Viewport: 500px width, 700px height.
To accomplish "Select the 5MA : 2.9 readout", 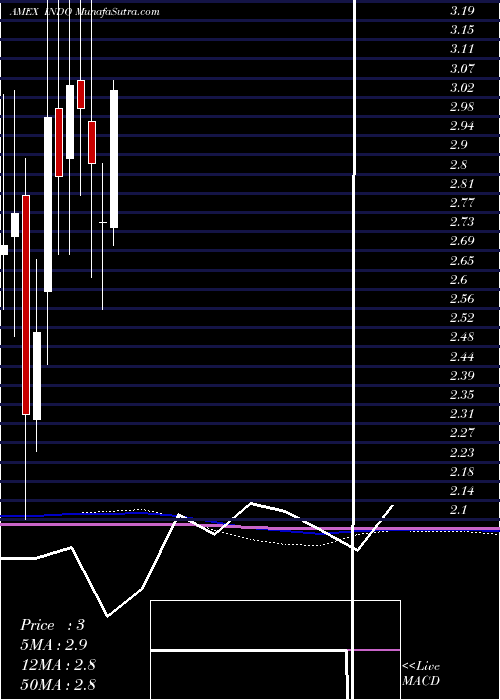I will (54, 644).
